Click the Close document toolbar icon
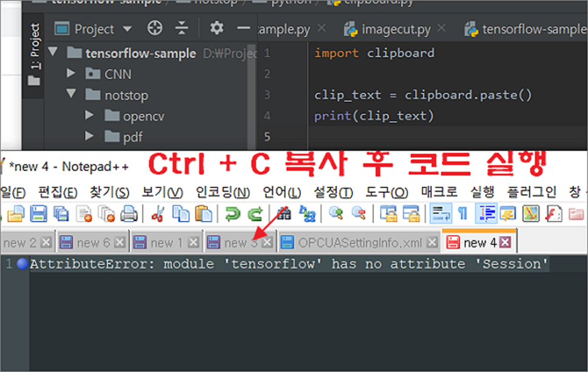This screenshot has width=588, height=372. tap(84, 214)
